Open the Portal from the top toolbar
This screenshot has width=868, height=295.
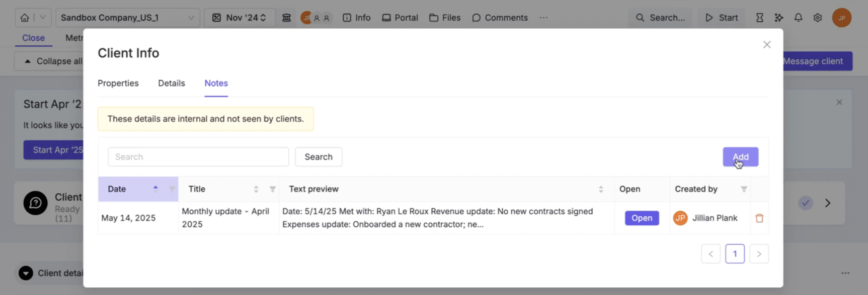click(400, 18)
